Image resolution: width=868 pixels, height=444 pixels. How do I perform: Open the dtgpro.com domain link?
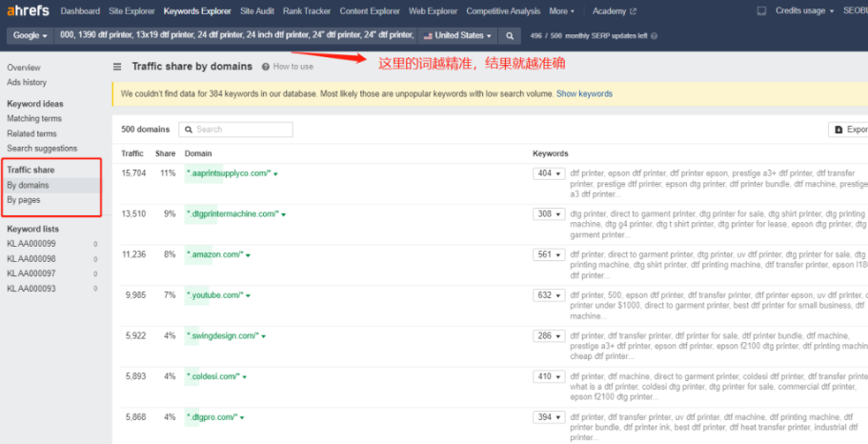pos(212,417)
